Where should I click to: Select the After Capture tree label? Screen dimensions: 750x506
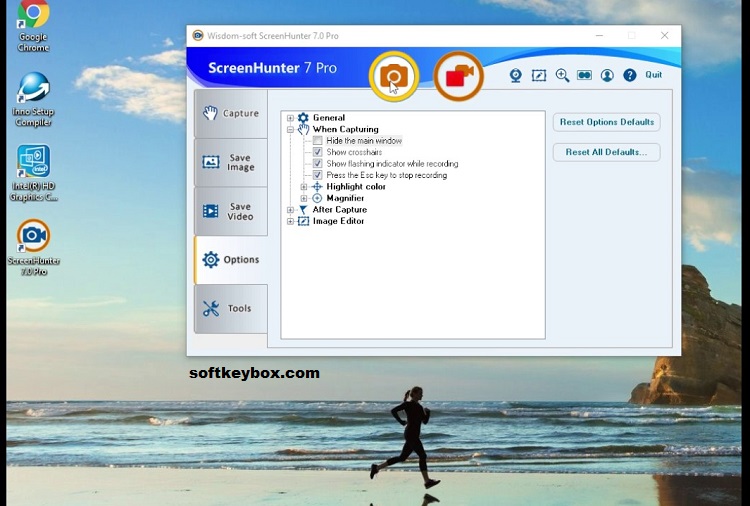340,209
